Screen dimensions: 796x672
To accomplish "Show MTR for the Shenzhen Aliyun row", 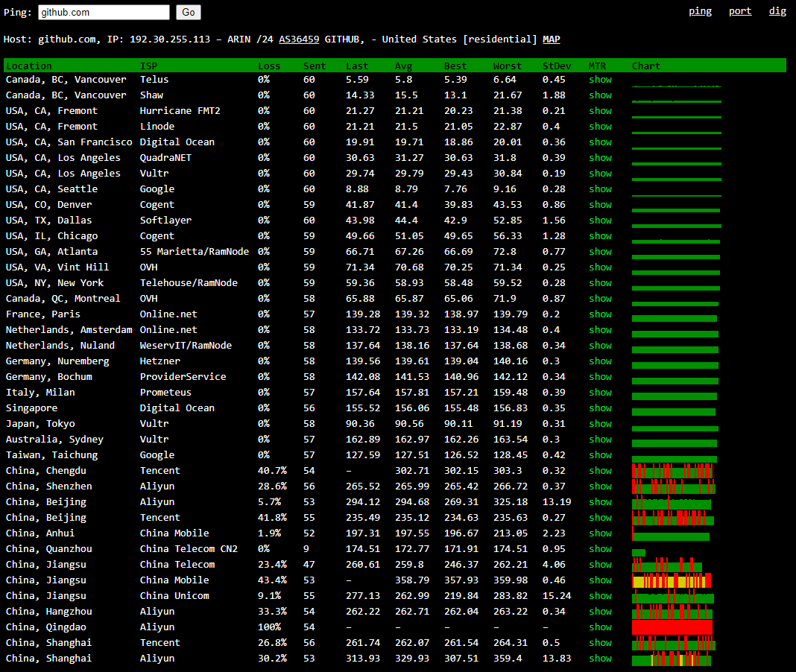I will 600,486.
